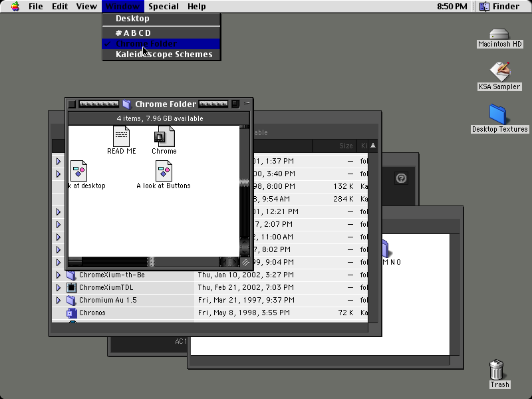Open the Edit menu

(x=60, y=7)
